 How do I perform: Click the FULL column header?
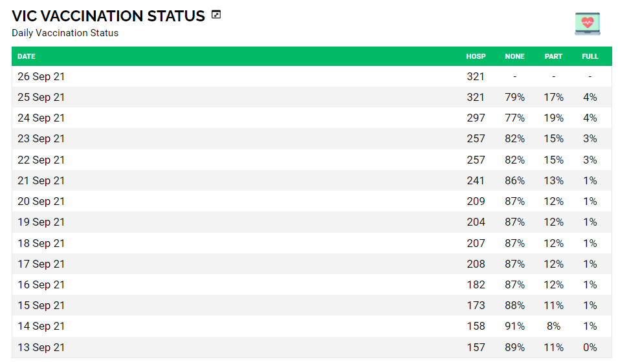(x=590, y=56)
